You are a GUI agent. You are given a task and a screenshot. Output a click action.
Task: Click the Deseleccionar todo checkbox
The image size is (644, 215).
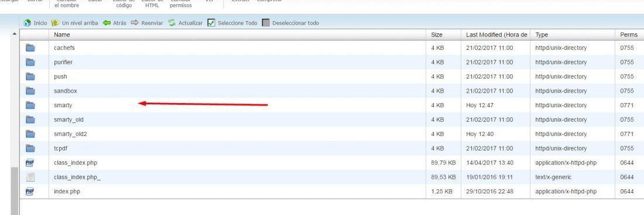point(266,23)
